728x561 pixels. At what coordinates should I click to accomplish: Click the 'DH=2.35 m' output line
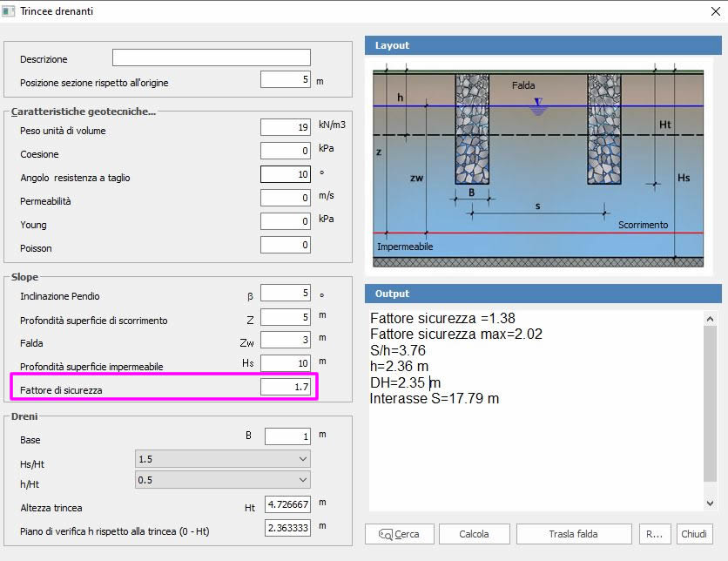point(405,382)
